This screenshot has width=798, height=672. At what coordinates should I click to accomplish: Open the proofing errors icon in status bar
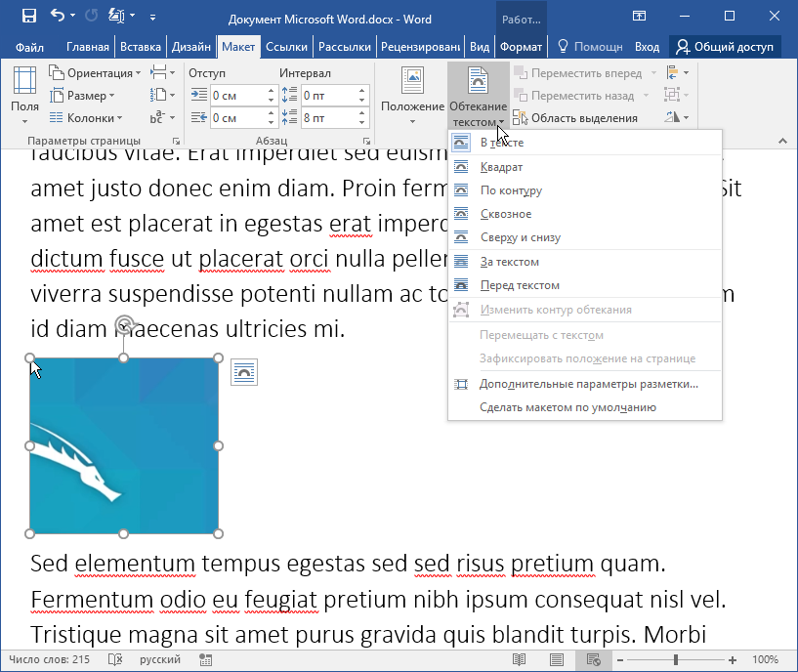pos(115,659)
